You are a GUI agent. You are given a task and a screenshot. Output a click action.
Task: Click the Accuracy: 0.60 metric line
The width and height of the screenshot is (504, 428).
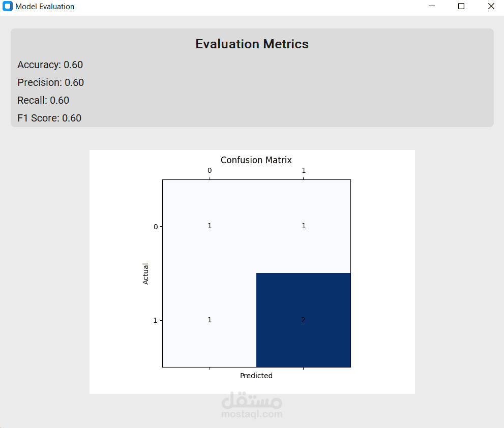(x=50, y=65)
